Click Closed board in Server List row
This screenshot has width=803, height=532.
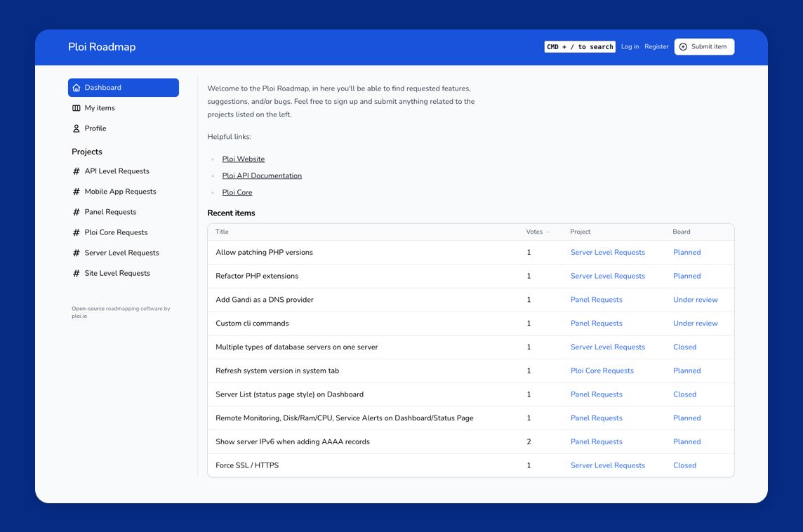684,394
